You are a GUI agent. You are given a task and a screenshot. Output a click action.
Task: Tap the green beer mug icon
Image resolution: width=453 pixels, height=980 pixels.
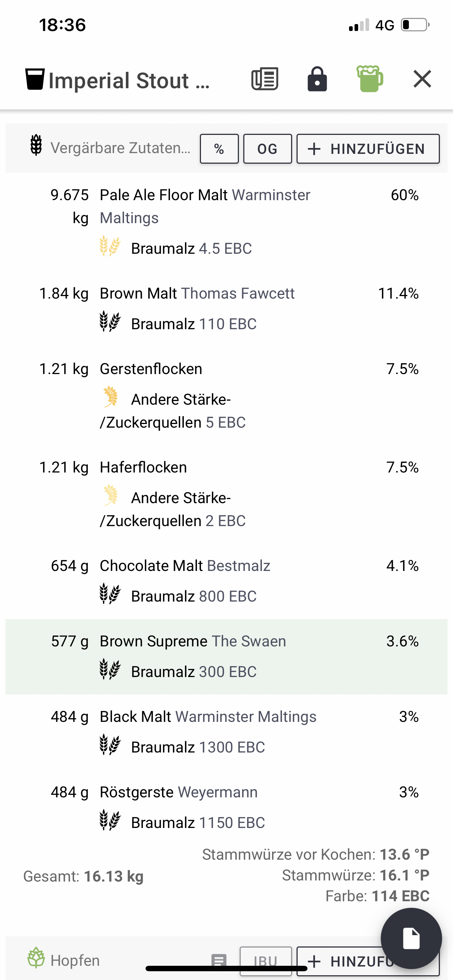point(369,79)
